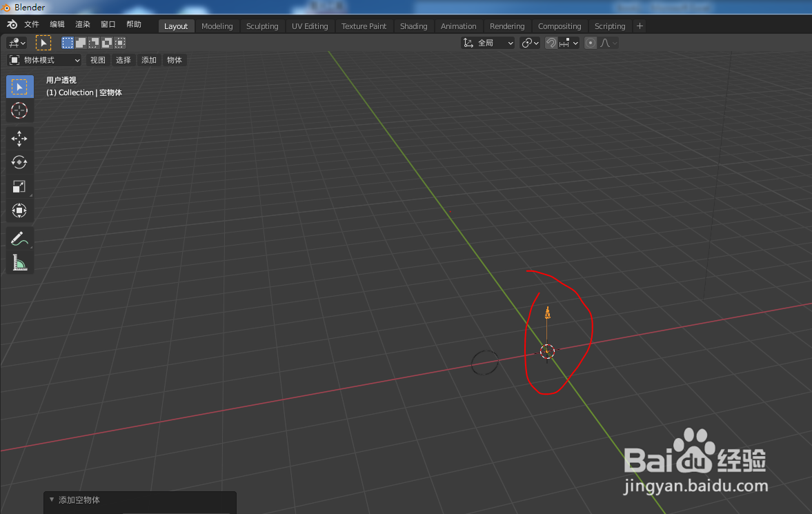Switch to the Animation workspace tab
Viewport: 812px width, 514px height.
click(x=458, y=26)
